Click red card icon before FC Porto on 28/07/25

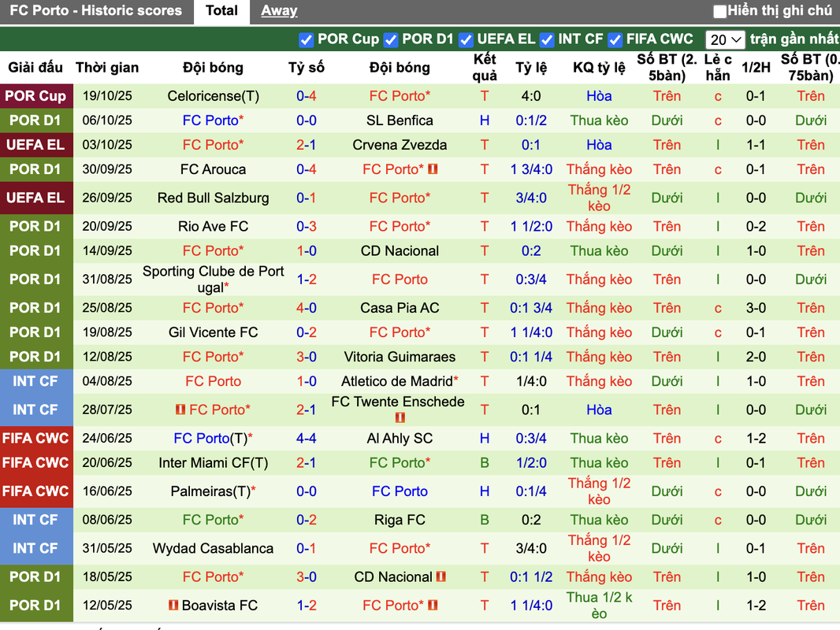pos(180,409)
